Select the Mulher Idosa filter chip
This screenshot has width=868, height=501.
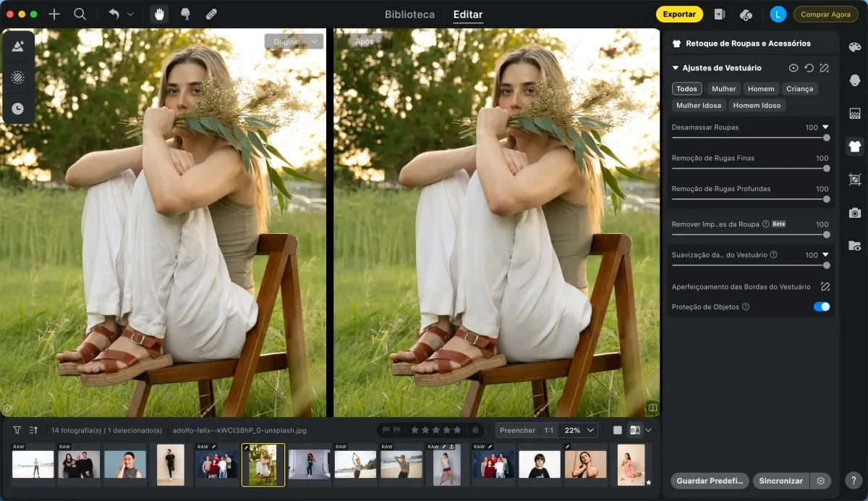(x=699, y=106)
